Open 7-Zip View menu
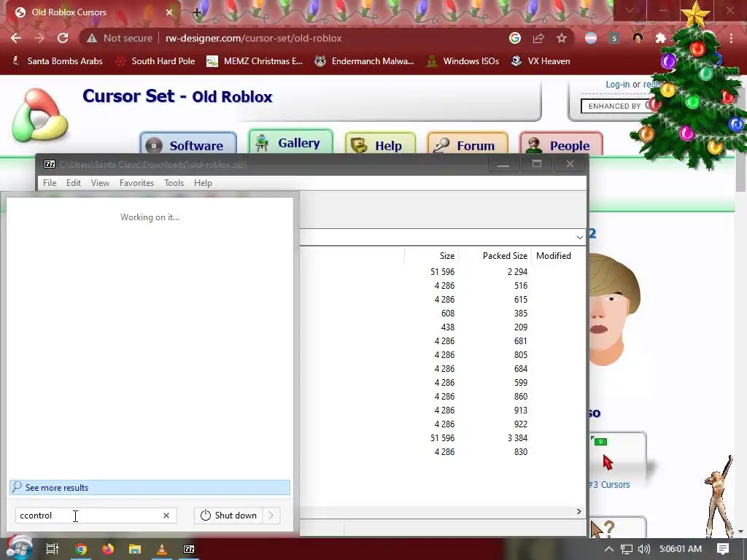 coord(100,183)
